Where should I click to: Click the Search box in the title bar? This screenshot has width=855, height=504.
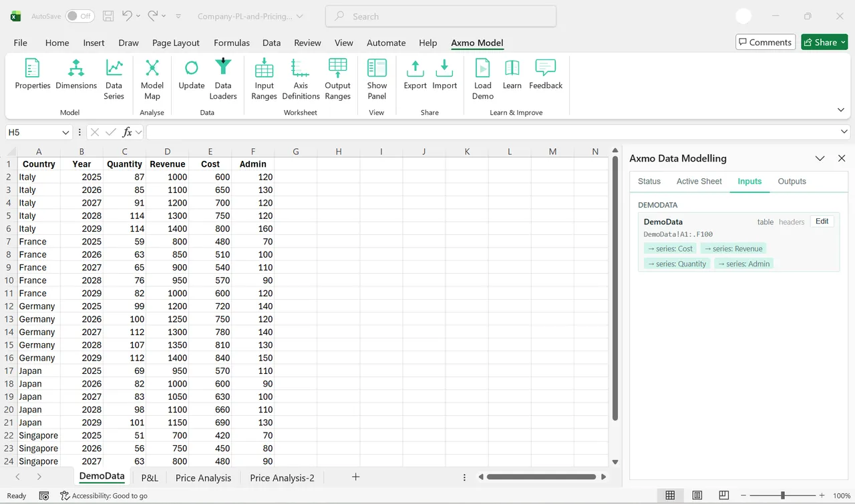pyautogui.click(x=441, y=16)
